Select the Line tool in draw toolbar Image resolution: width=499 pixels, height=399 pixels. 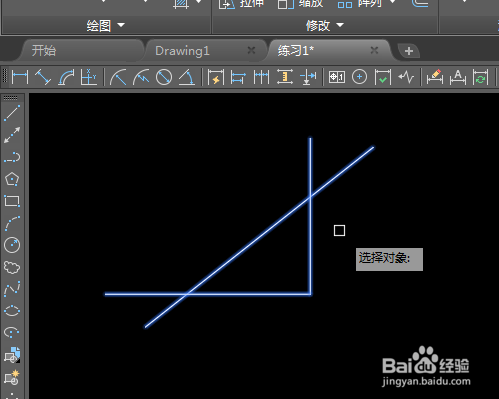pos(12,113)
